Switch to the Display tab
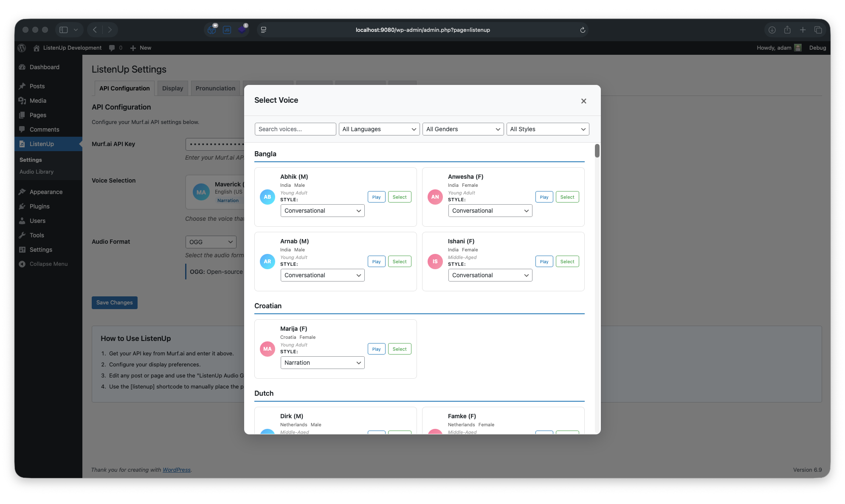Image resolution: width=845 pixels, height=504 pixels. tap(172, 88)
